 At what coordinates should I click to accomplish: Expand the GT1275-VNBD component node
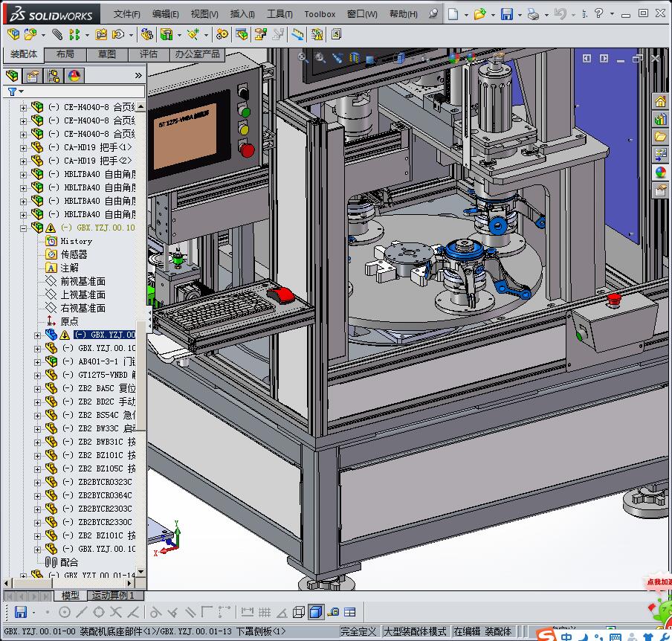(x=38, y=375)
